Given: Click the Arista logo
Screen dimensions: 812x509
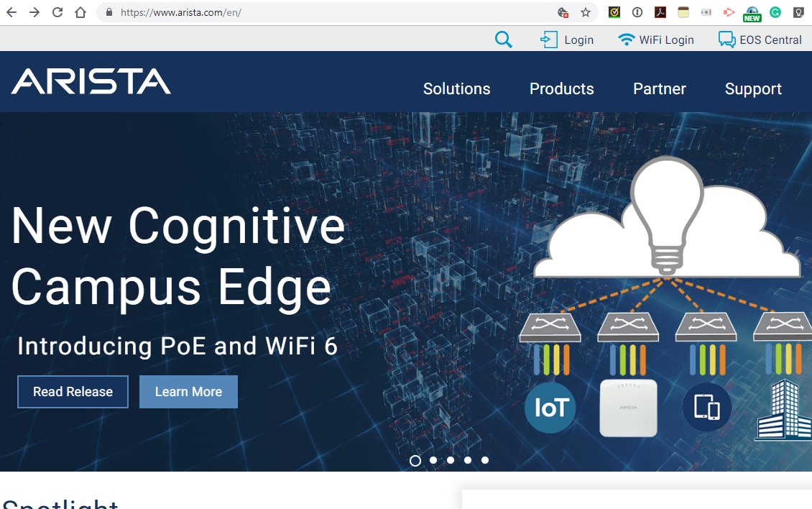Looking at the screenshot, I should [91, 81].
